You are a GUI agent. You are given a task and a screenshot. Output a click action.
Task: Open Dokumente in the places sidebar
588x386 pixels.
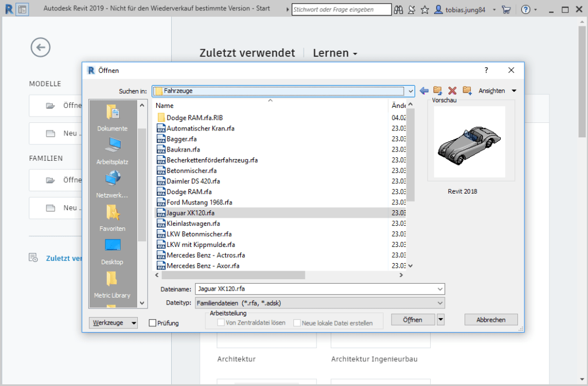[x=113, y=117]
